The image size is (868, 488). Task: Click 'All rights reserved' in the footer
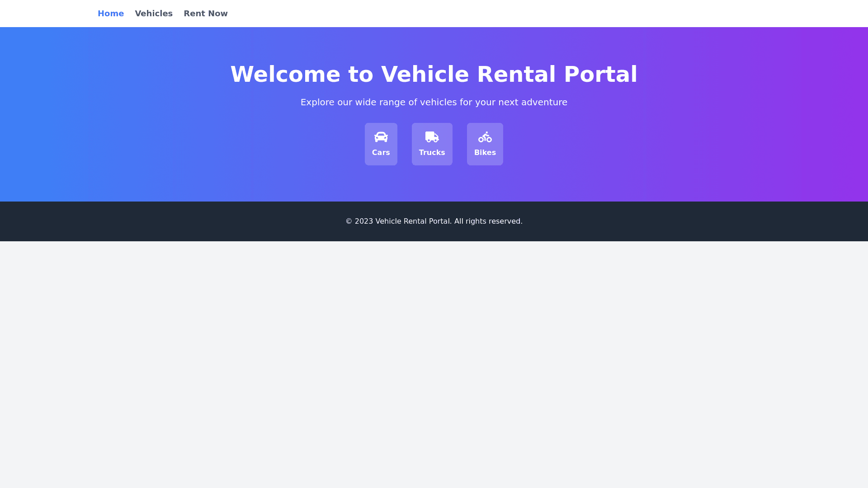click(x=488, y=221)
